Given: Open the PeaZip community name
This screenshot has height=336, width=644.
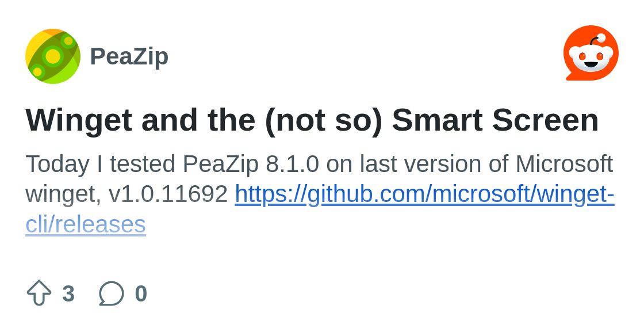Looking at the screenshot, I should tap(129, 56).
